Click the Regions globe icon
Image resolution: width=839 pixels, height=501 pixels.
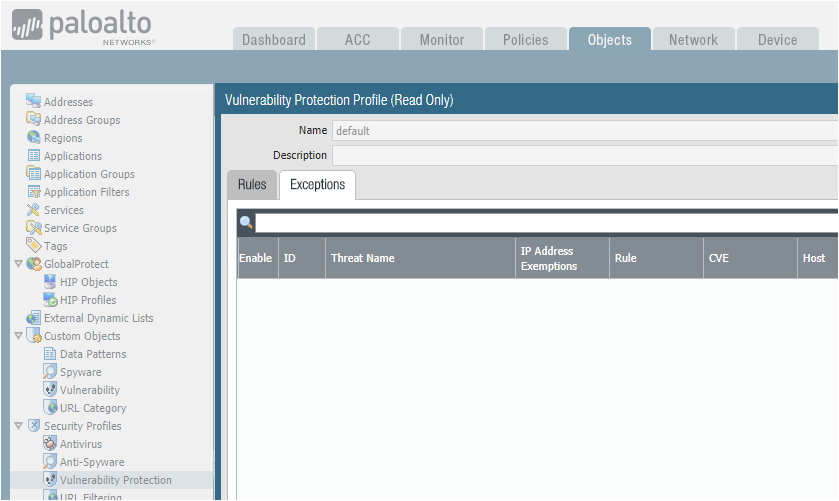coord(33,137)
